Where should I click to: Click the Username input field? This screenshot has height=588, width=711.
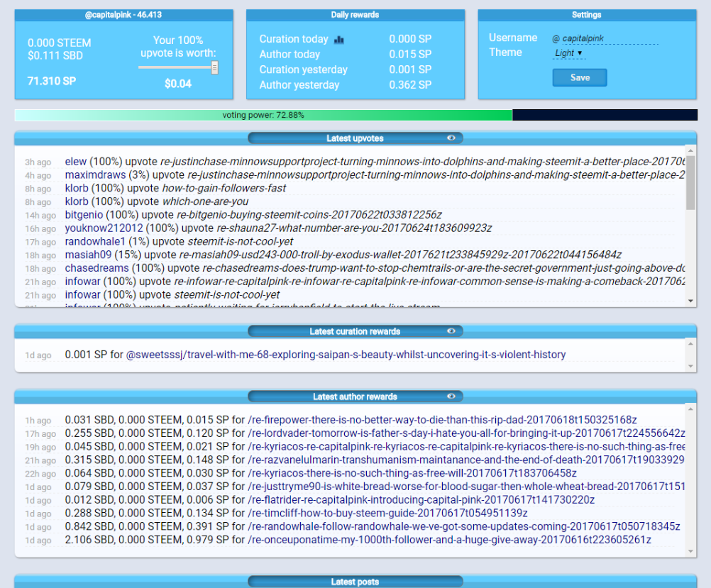[x=610, y=38]
